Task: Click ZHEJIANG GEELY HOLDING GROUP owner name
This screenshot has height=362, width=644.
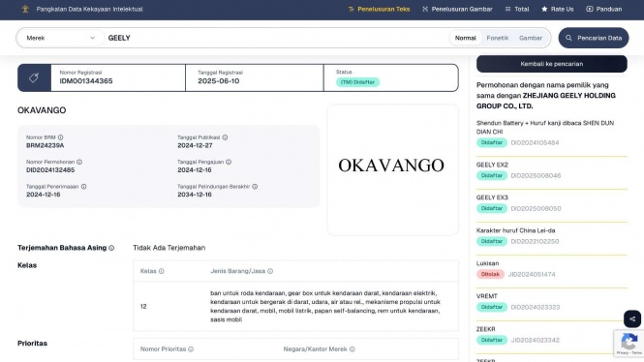Action: (546, 101)
